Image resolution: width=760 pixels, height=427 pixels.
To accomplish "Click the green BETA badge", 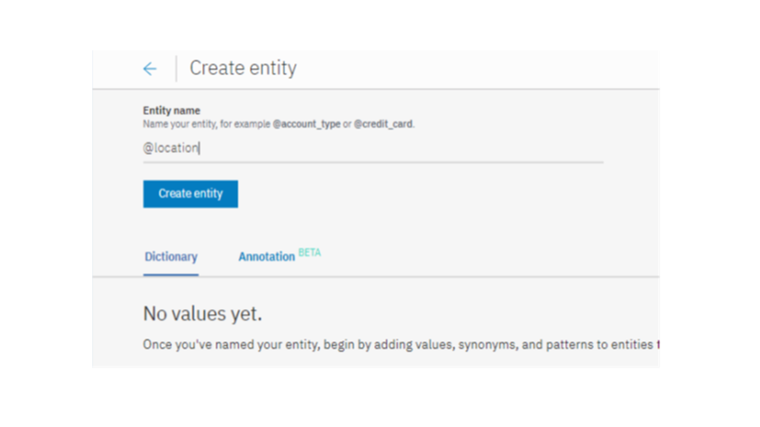I will 310,253.
